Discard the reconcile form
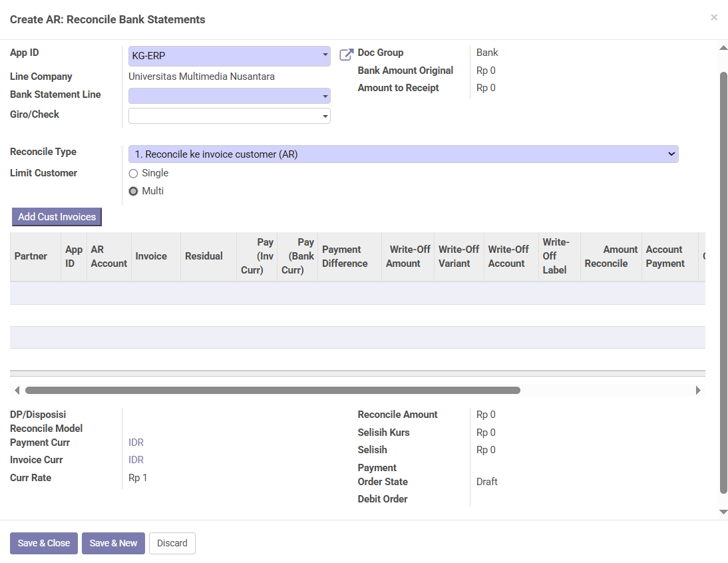Screen dimensions: 728x563 tap(172, 543)
